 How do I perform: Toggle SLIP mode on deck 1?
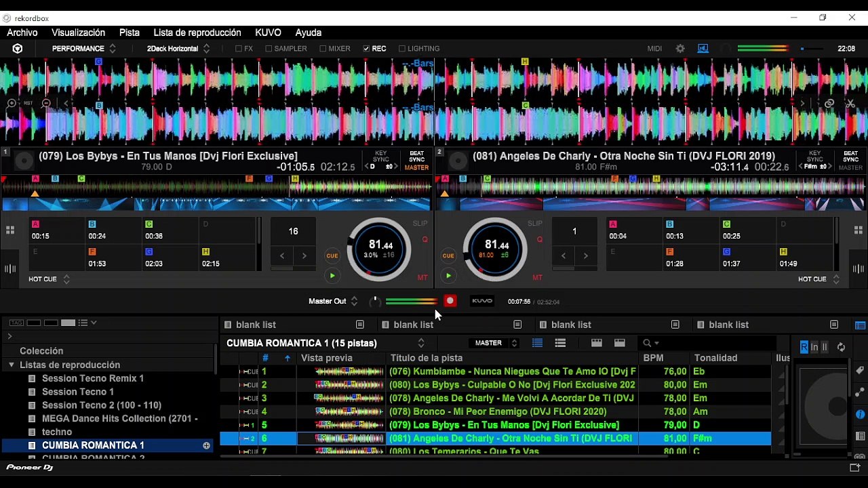point(420,224)
